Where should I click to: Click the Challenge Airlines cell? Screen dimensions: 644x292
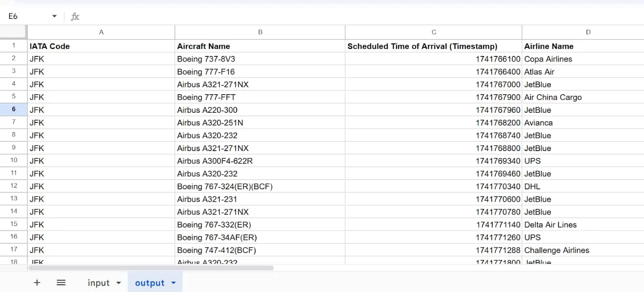583,250
